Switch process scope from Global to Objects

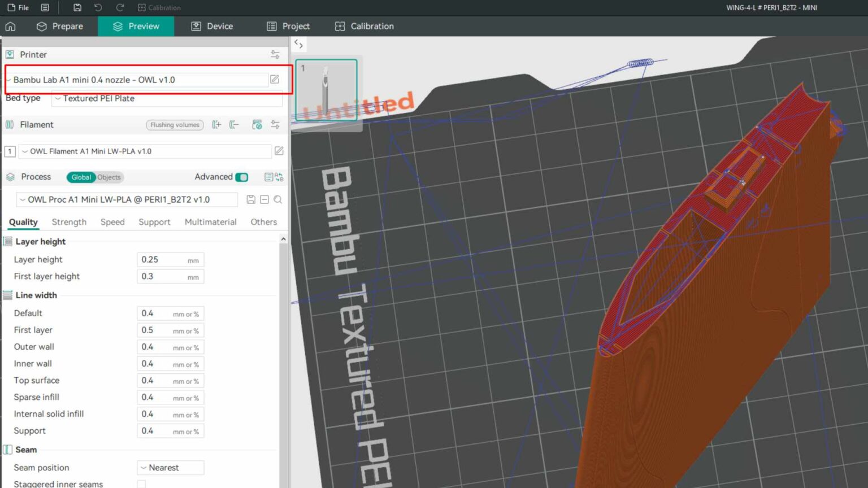pyautogui.click(x=110, y=177)
